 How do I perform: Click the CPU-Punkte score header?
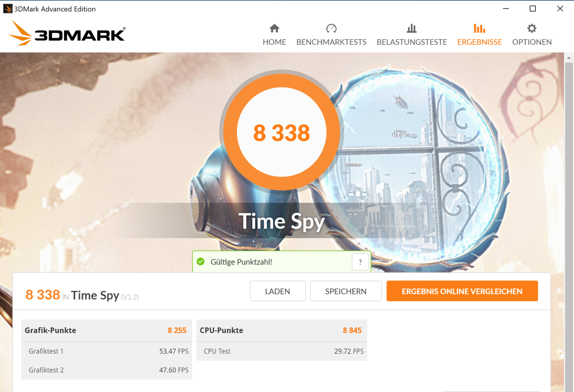click(282, 330)
